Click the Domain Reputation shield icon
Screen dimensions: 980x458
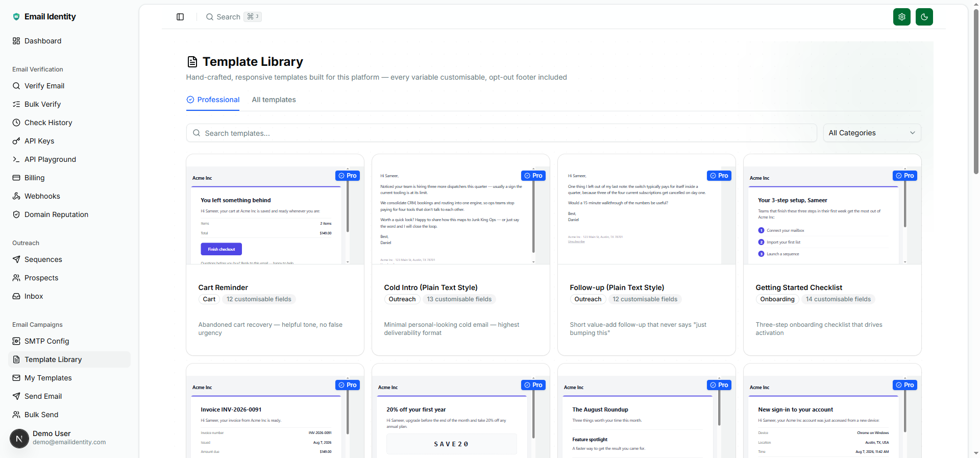(x=16, y=214)
